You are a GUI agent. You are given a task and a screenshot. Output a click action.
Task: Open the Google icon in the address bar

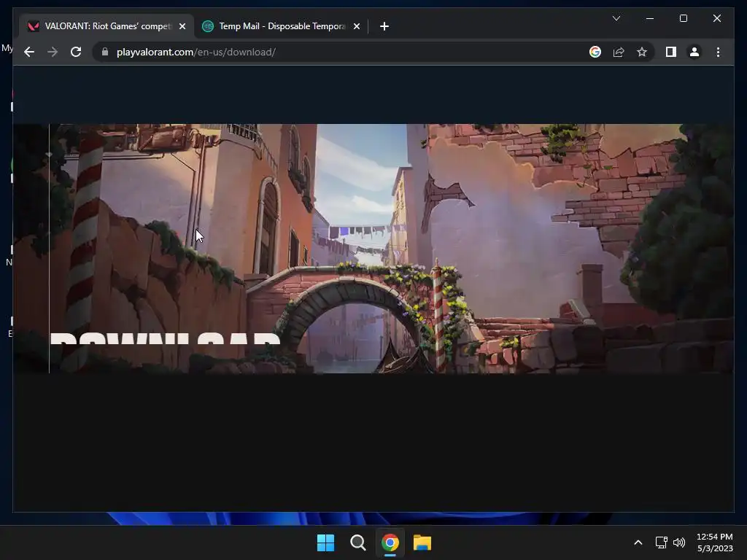tap(595, 52)
